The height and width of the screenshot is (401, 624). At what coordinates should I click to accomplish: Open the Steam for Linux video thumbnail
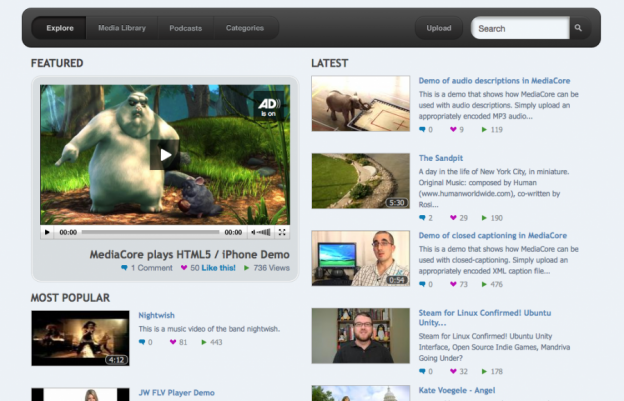coord(361,336)
